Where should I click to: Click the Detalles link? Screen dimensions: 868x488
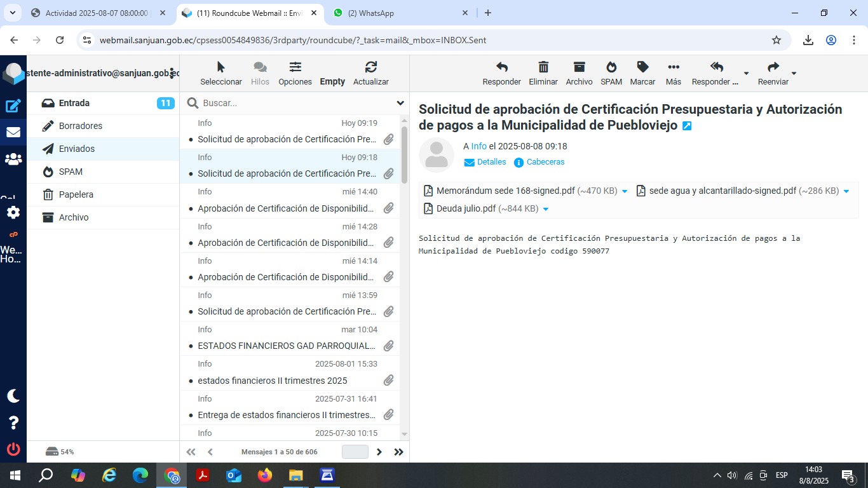(x=491, y=162)
